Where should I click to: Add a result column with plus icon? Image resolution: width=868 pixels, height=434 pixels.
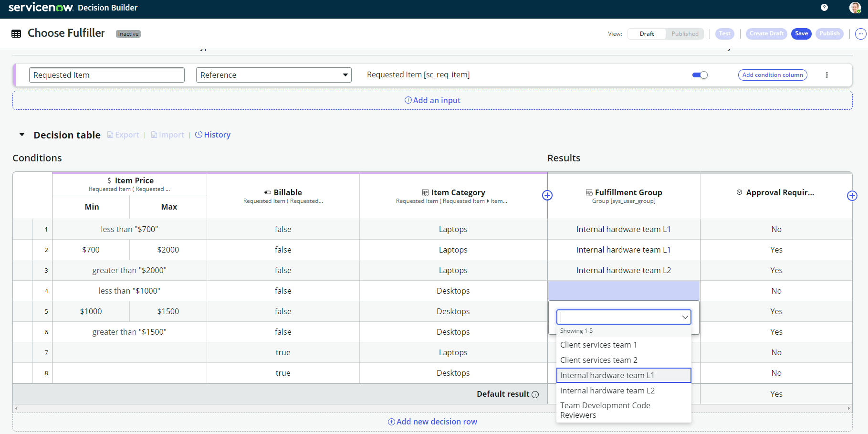point(852,196)
